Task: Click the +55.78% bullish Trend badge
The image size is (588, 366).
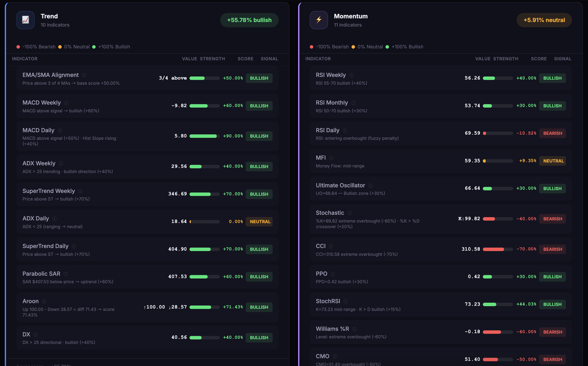Action: coord(249,20)
